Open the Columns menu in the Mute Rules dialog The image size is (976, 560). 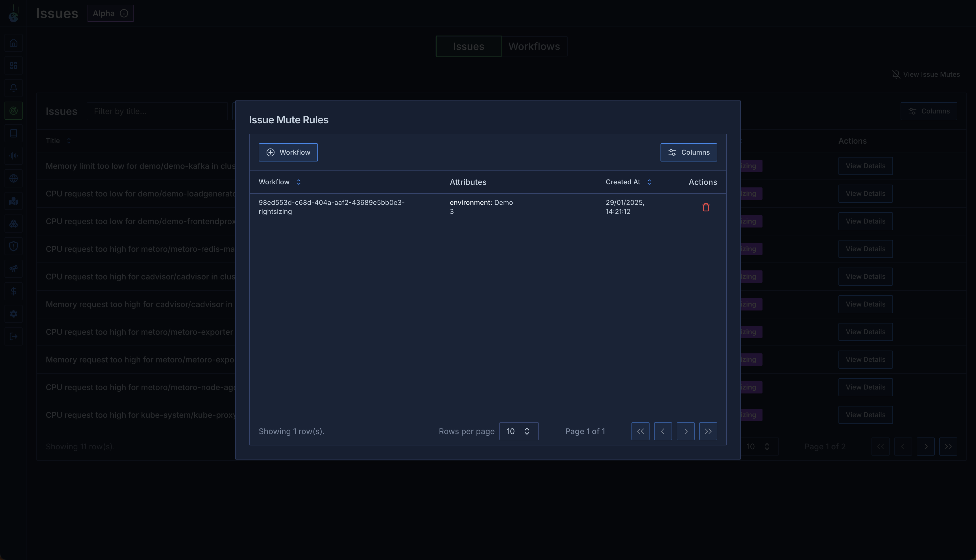[x=688, y=152]
